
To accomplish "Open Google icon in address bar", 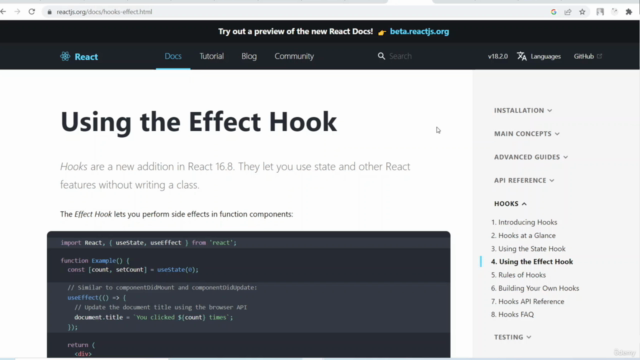I will click(553, 12).
